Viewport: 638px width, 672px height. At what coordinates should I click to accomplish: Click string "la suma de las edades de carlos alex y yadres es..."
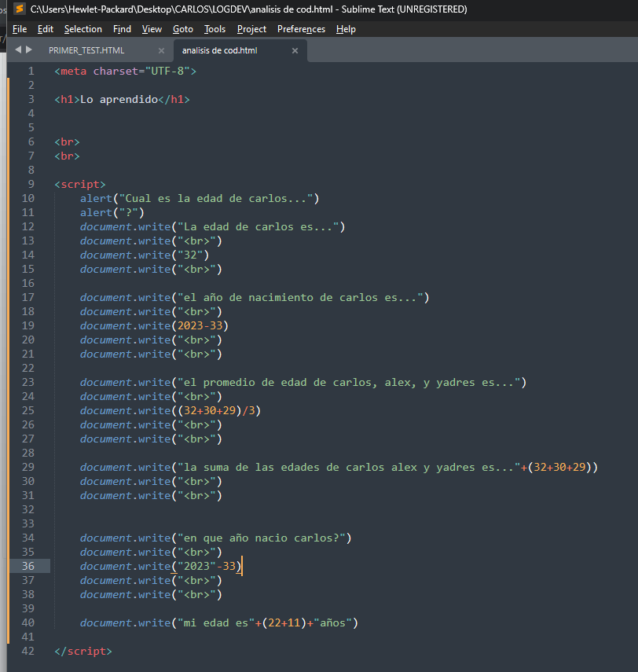tap(349, 467)
